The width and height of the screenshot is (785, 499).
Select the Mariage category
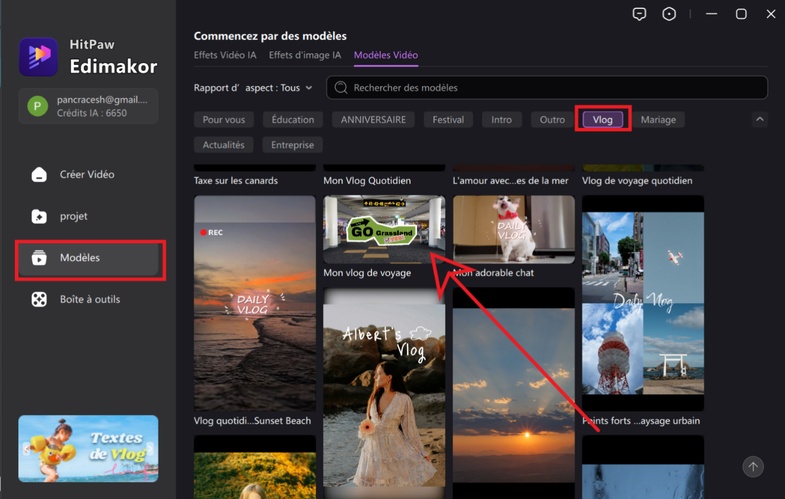tap(658, 120)
